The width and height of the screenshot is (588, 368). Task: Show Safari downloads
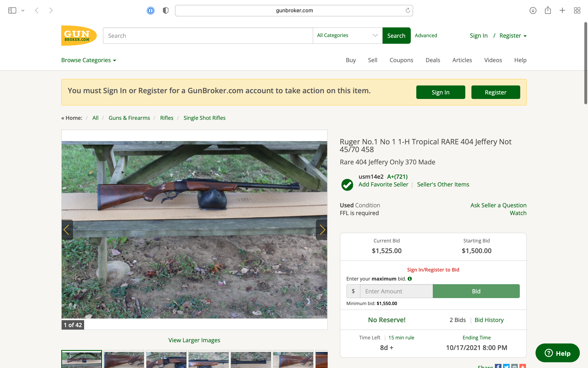(533, 10)
